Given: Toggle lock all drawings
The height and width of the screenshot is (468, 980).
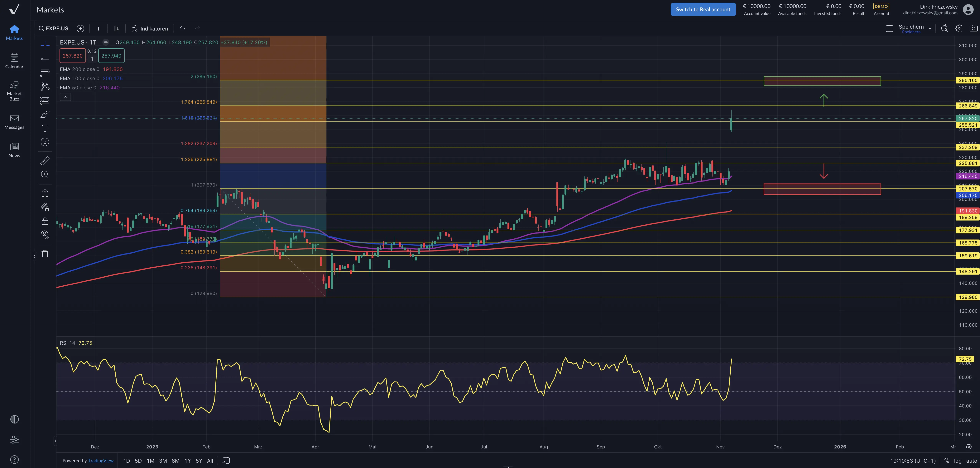Looking at the screenshot, I should pyautogui.click(x=45, y=221).
